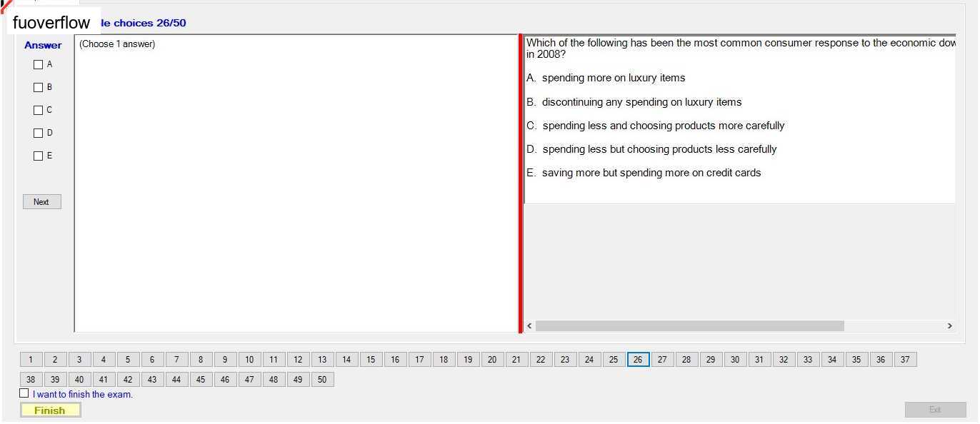
Task: Go to question 16
Action: pos(395,360)
